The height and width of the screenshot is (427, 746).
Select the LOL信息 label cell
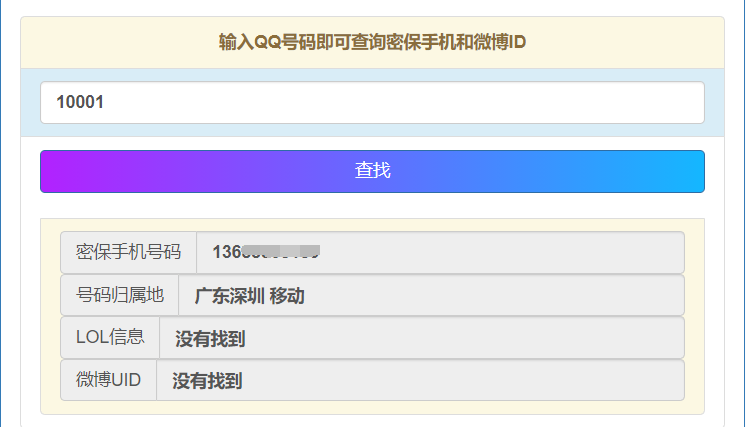click(110, 337)
